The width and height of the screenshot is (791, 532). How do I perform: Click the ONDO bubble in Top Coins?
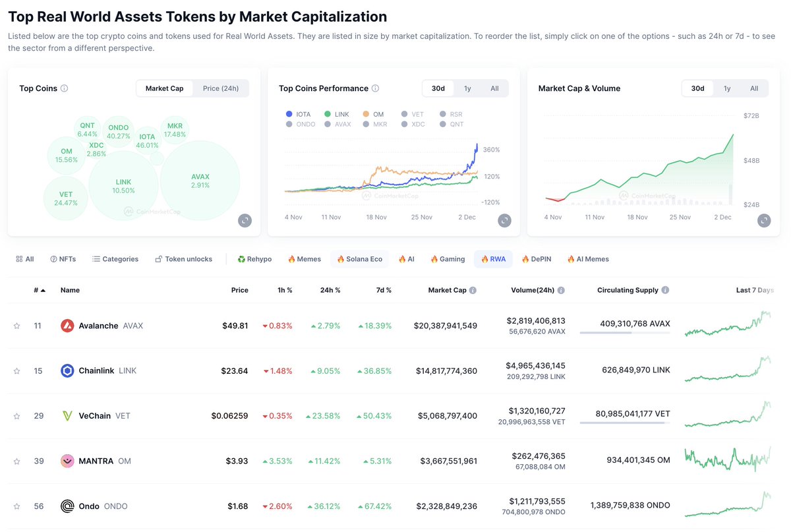(x=118, y=132)
